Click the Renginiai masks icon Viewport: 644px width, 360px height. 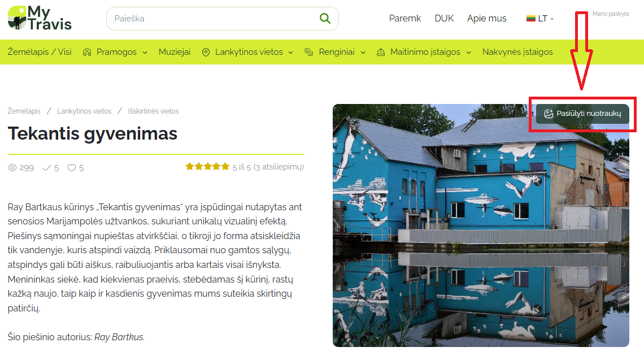[x=309, y=52]
